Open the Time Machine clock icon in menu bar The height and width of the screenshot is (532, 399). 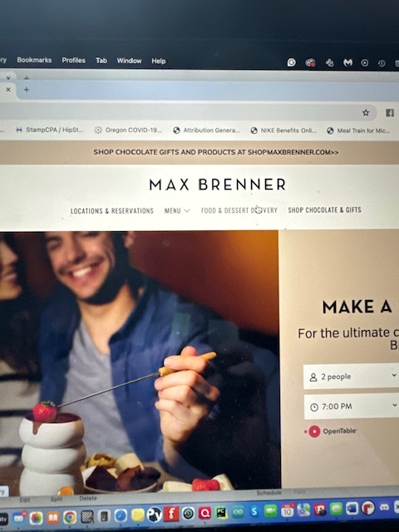coord(382,63)
